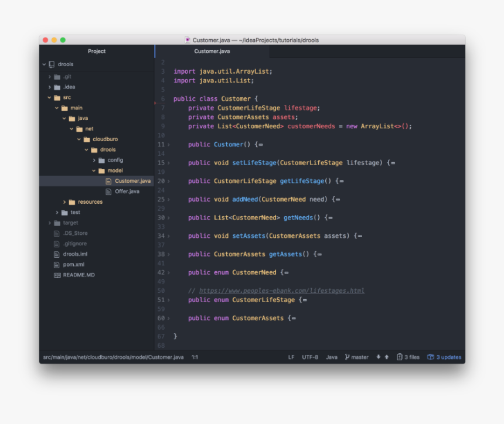Screen dimensions: 504x424
Task: Click the UTF-8 encoding selector
Action: [310, 357]
